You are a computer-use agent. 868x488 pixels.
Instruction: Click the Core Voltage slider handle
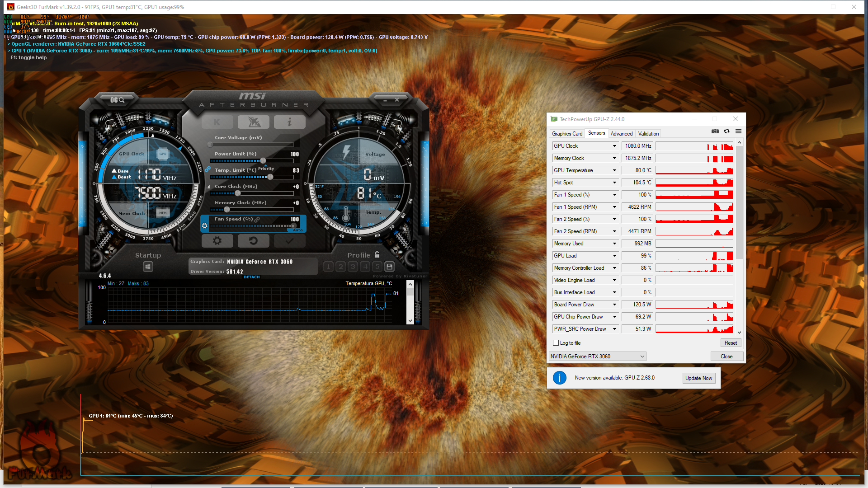(210, 145)
